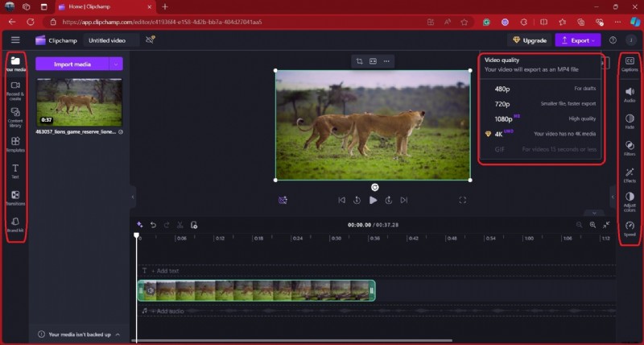This screenshot has width=644, height=345.
Task: Expand the Your media isn't backed up notice
Action: point(118,335)
